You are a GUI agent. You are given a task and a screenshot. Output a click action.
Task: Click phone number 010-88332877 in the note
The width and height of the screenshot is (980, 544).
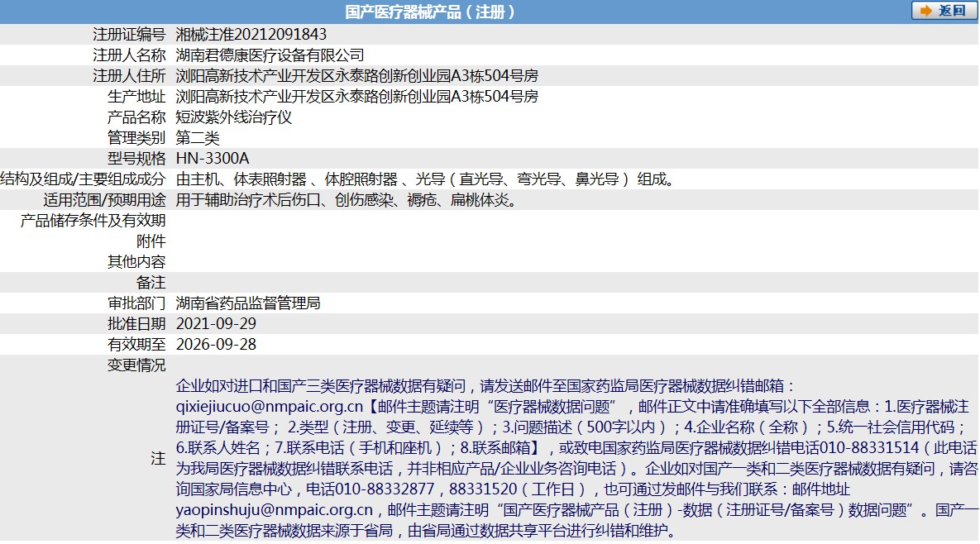pos(385,489)
